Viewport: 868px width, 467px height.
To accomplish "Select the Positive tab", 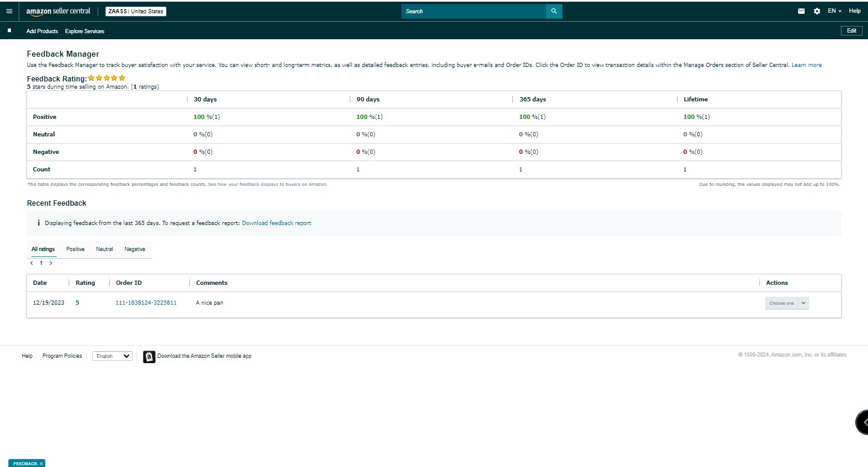I will (75, 249).
